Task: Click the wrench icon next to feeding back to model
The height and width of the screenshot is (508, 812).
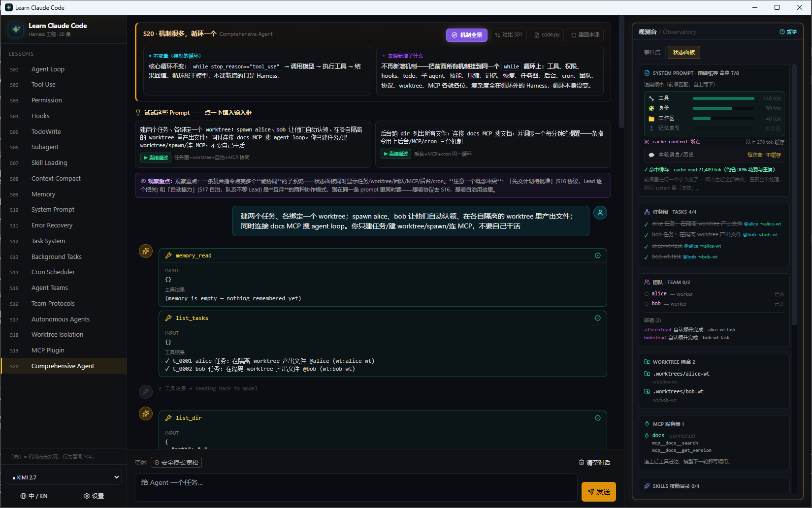Action: [x=146, y=391]
